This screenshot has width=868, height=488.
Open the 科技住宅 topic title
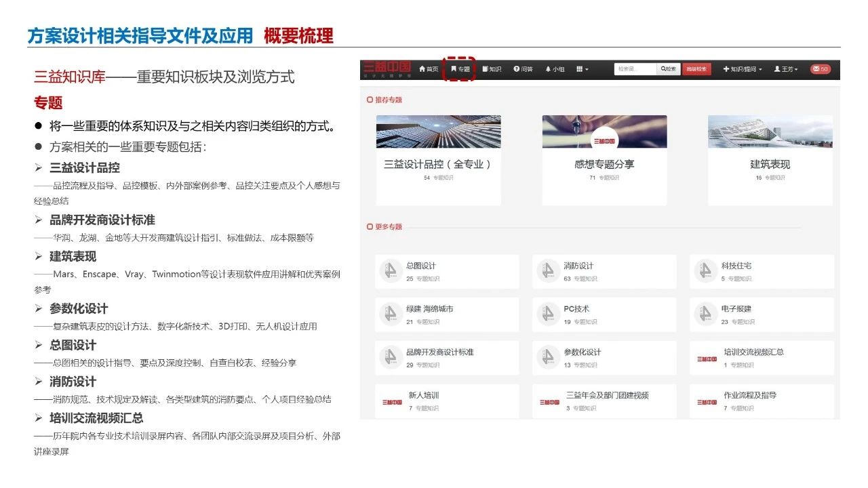tap(736, 266)
